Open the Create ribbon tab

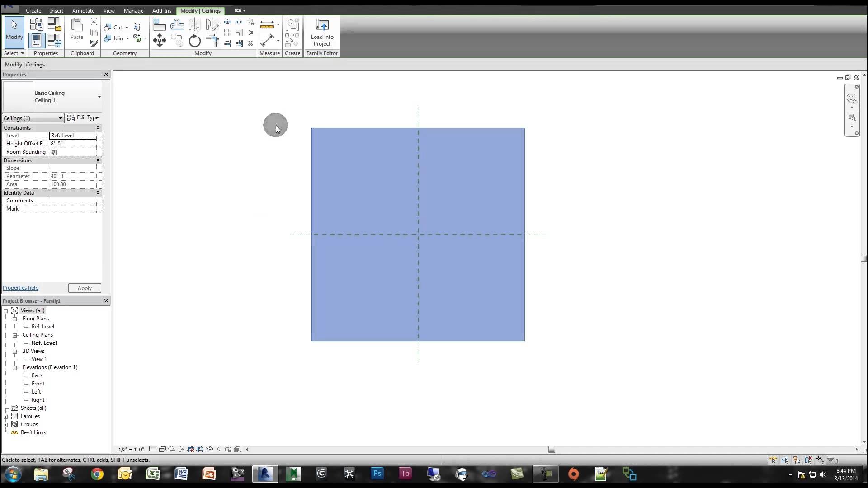(33, 10)
